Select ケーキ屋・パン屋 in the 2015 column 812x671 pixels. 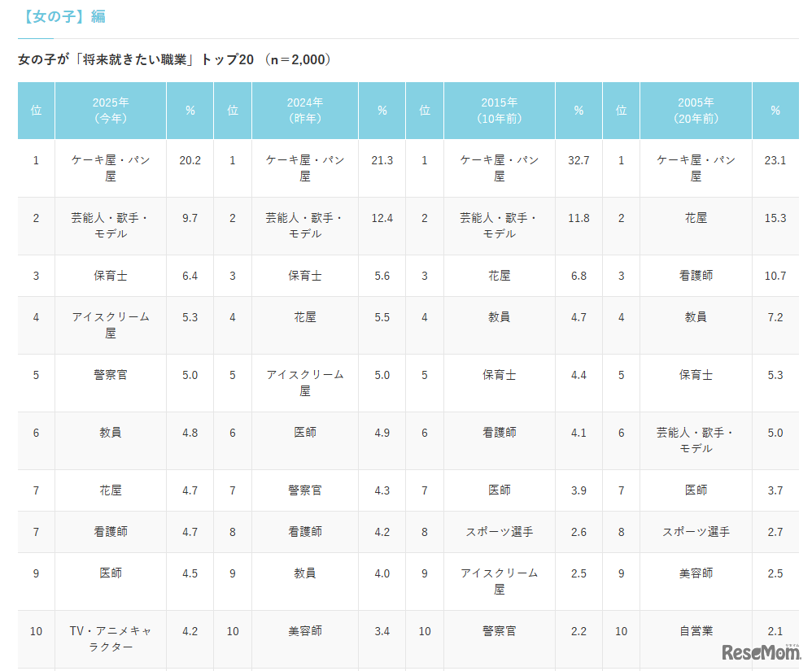pos(500,168)
